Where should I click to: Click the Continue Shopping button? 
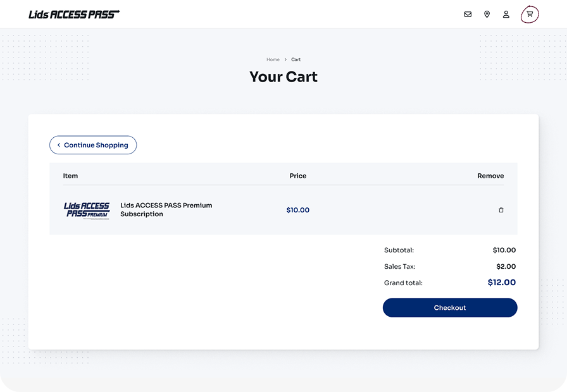pyautogui.click(x=93, y=145)
